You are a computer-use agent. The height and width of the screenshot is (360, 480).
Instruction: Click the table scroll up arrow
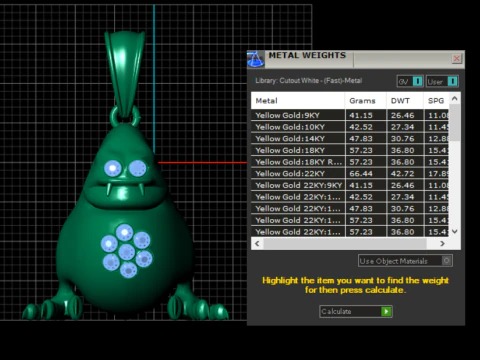tap(454, 98)
